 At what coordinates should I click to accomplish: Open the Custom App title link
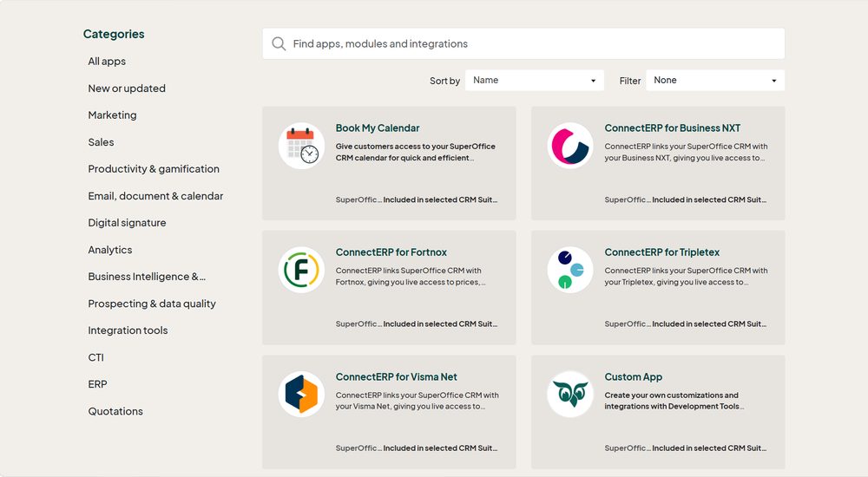coord(634,377)
